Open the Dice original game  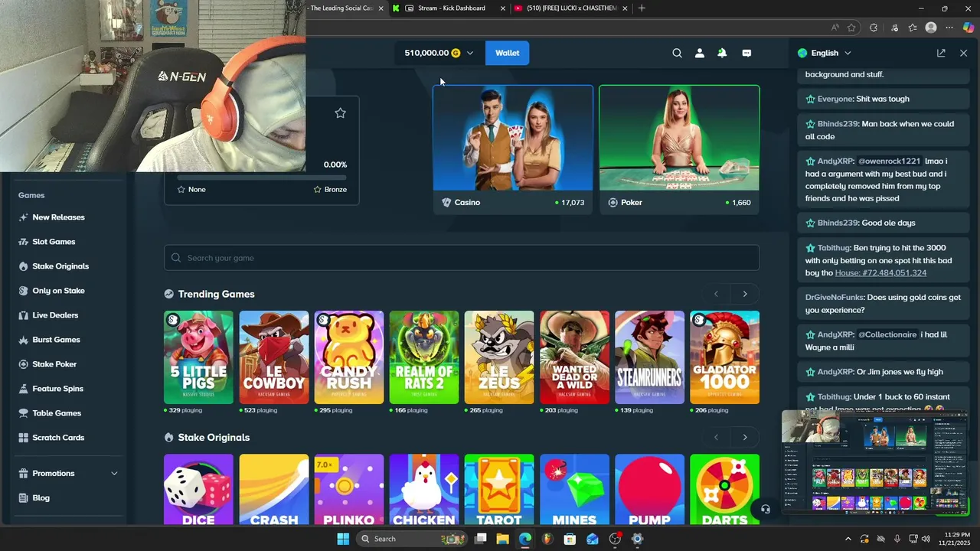click(198, 490)
